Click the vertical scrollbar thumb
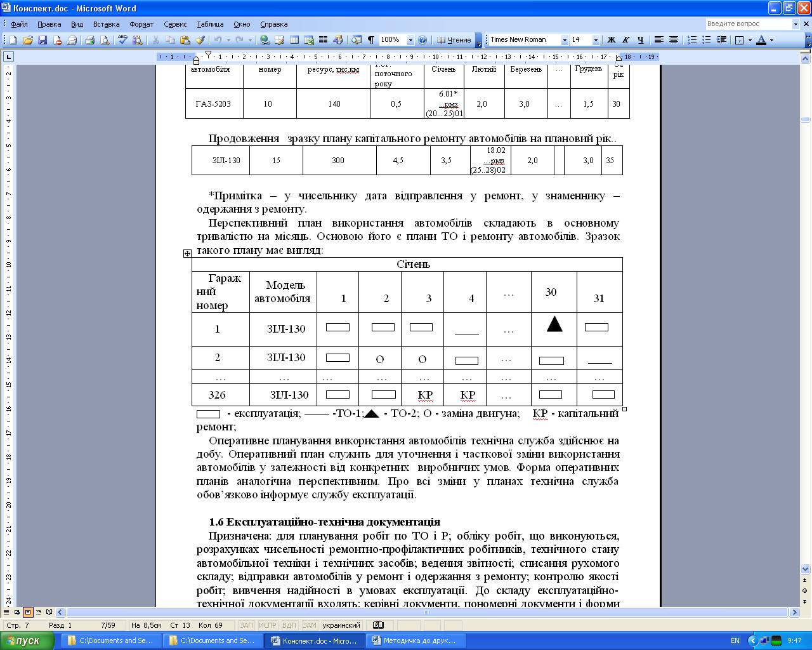 (806, 120)
